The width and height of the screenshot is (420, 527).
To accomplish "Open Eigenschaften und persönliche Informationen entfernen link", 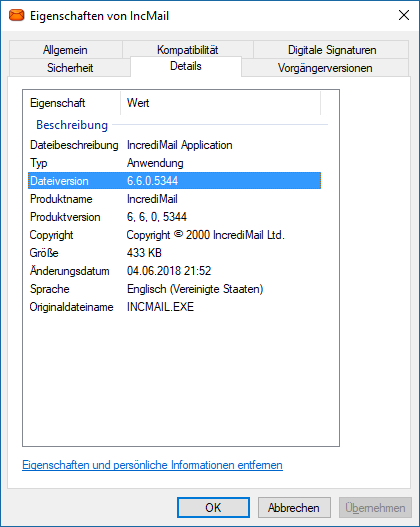I will pos(152,465).
